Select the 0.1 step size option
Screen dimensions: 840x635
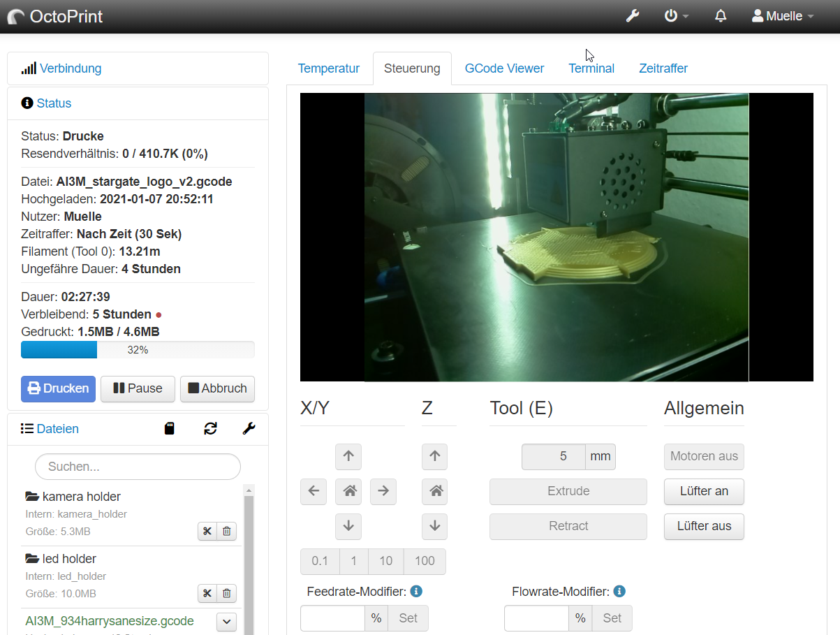320,561
